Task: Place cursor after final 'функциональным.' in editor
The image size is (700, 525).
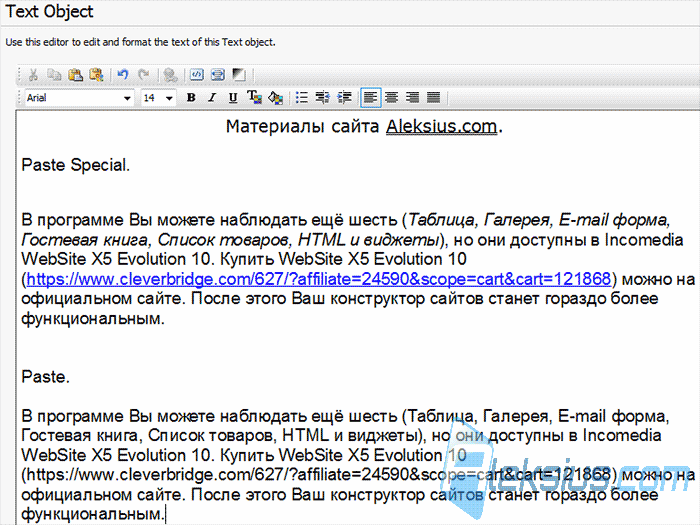Action: 165,514
